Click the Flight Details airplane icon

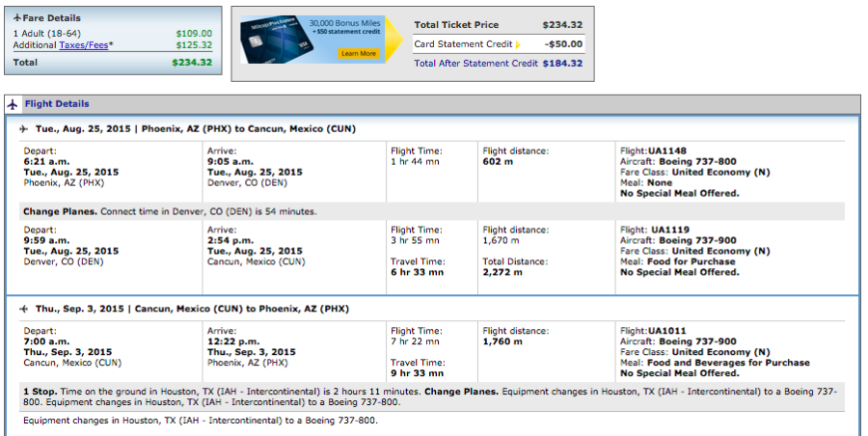coord(14,104)
